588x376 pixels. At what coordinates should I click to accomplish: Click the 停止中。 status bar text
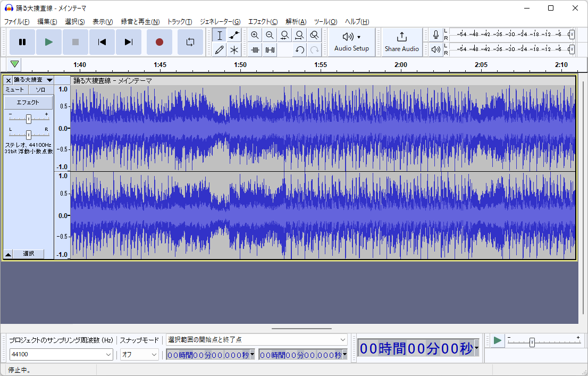tap(19, 370)
